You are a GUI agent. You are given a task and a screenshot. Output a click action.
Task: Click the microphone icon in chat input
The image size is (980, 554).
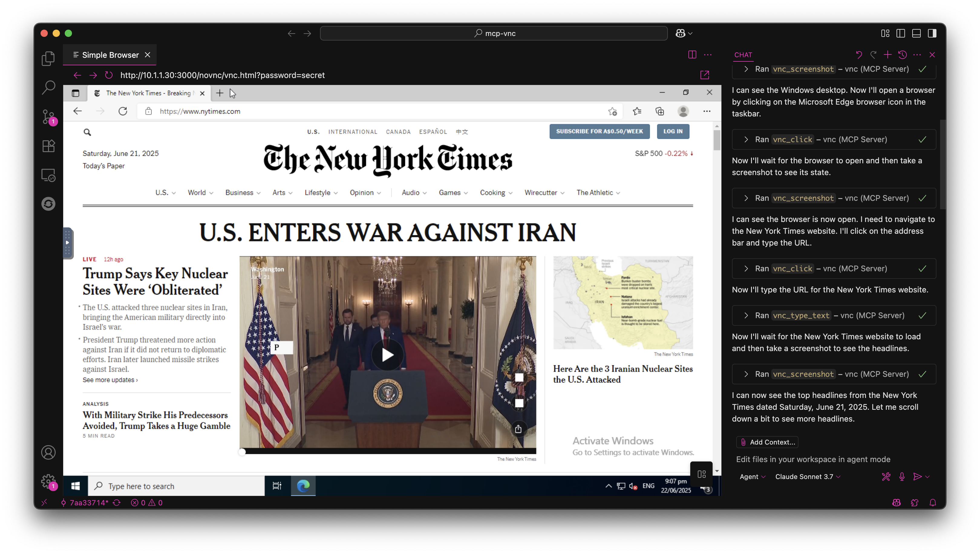901,476
